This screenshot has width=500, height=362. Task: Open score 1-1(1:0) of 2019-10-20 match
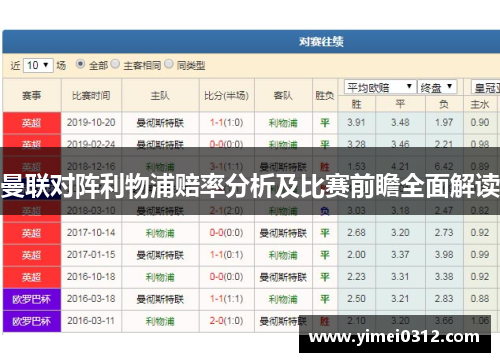pyautogui.click(x=227, y=123)
